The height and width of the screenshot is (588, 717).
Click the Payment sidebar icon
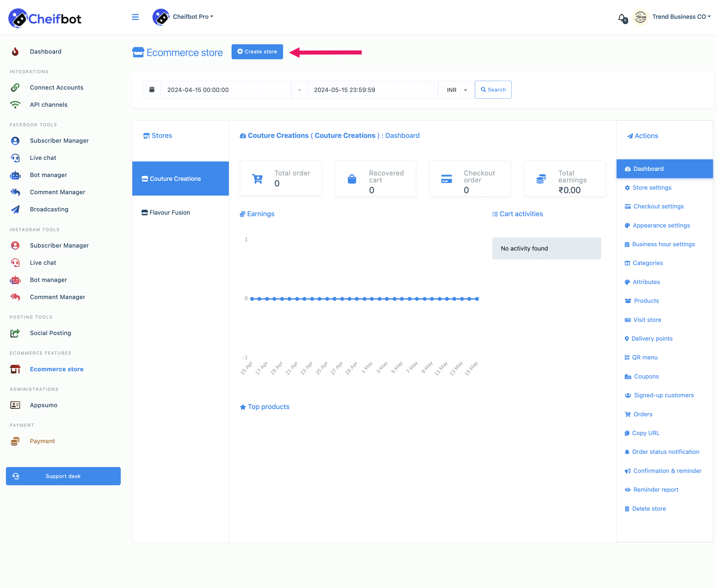click(16, 441)
